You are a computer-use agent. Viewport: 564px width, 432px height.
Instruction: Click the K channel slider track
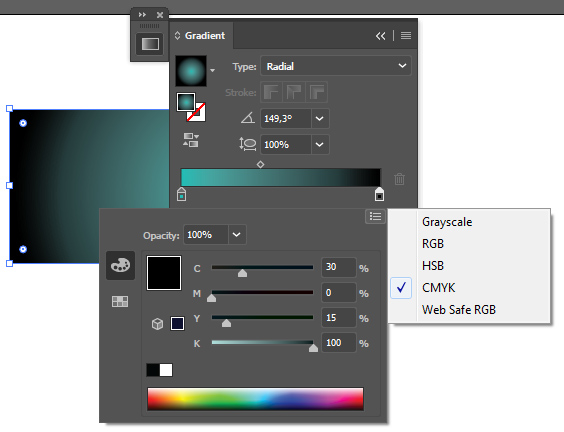[262, 342]
